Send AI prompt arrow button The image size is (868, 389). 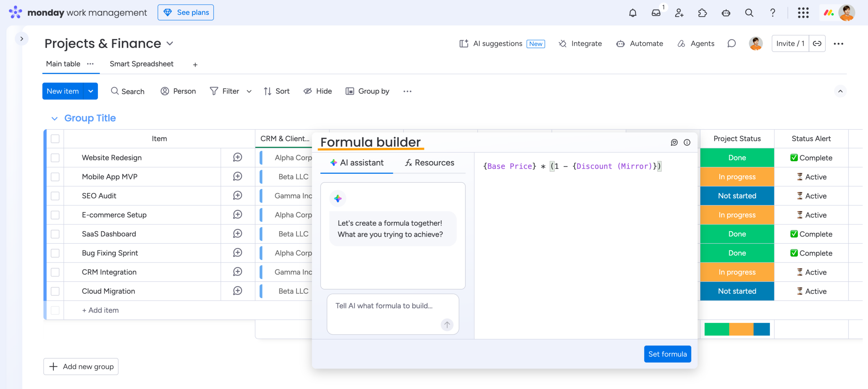(447, 325)
